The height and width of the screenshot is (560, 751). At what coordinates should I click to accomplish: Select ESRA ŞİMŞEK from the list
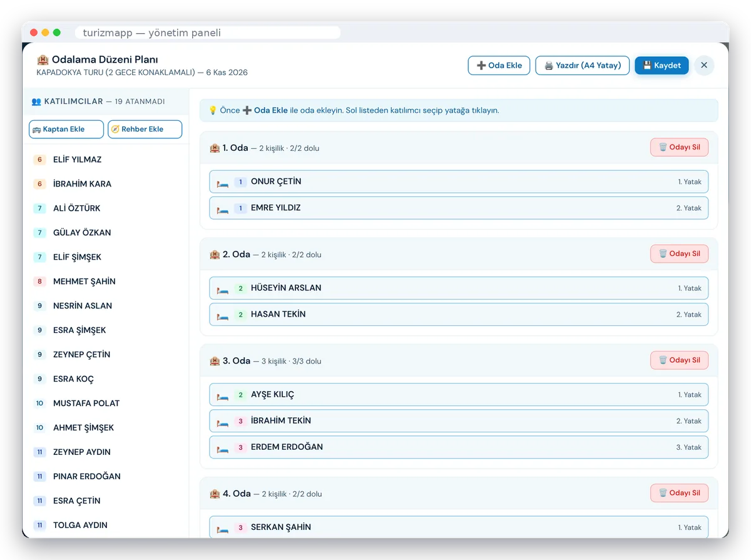105,330
